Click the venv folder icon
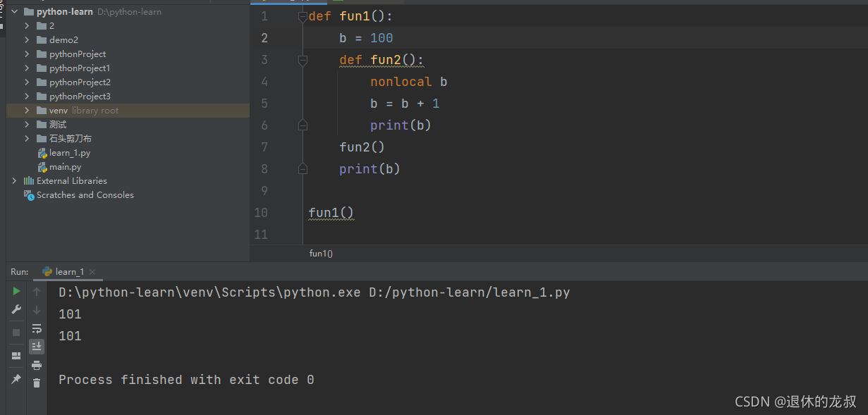Screen dimensions: 868x415 click(x=41, y=110)
